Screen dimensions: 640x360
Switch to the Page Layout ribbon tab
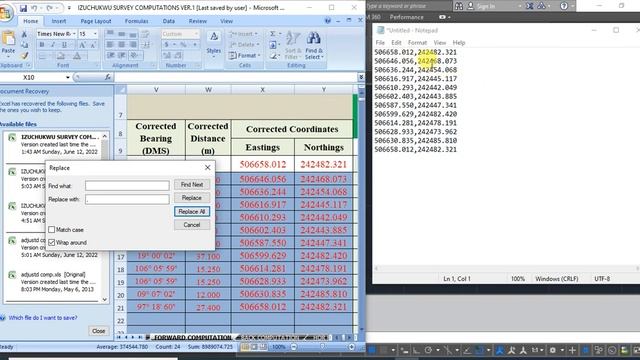pos(96,21)
